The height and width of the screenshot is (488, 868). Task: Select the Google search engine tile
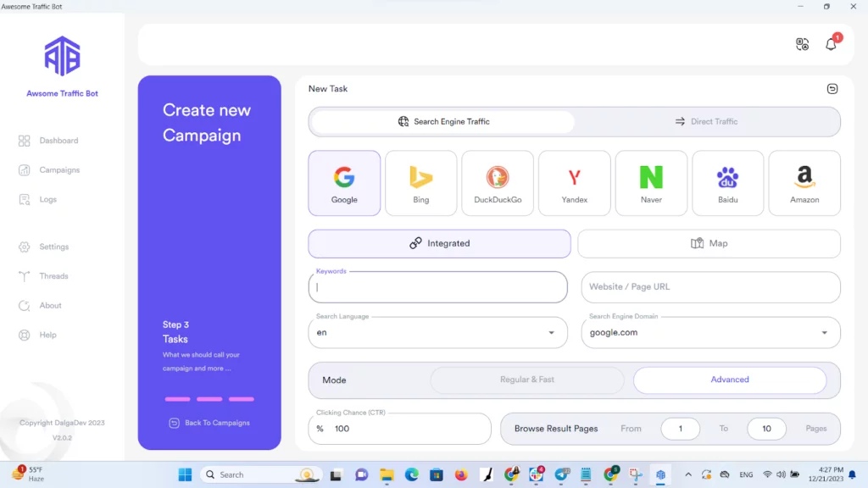click(344, 183)
